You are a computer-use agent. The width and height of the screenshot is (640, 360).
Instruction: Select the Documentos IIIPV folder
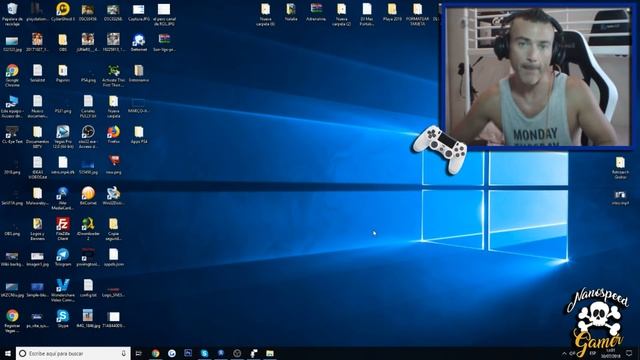point(38,137)
